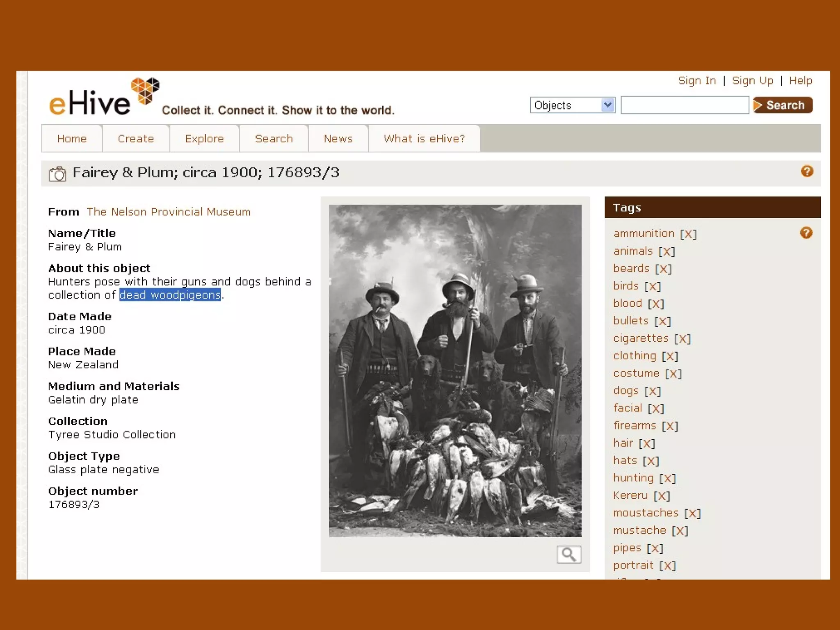
Task: Open The Nelson Provincial Museum link
Action: [168, 212]
